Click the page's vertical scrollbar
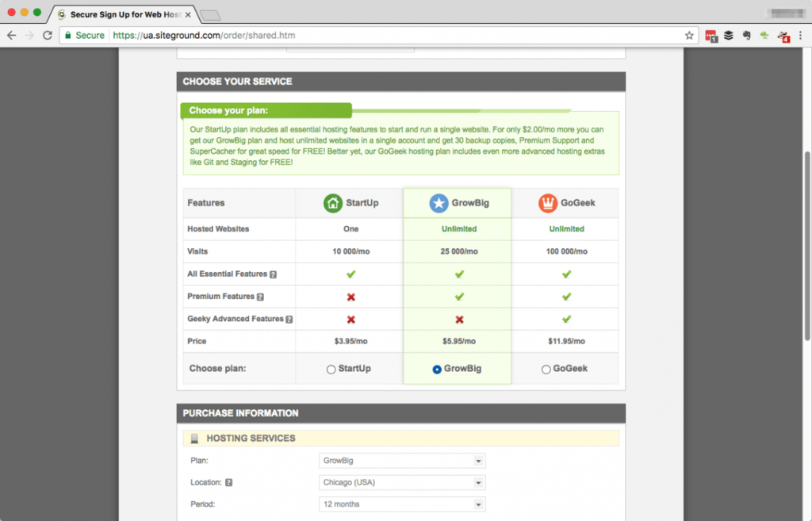 (806, 246)
